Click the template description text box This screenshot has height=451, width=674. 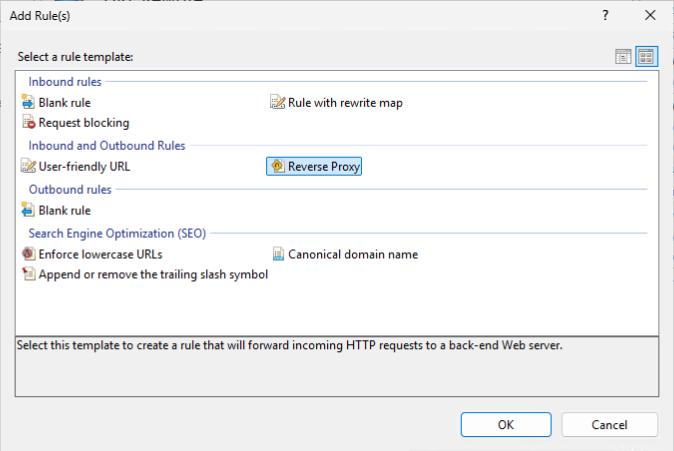click(337, 367)
